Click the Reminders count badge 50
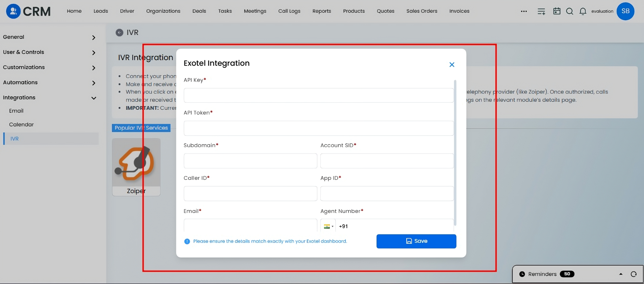Screen dimensions: 644x284 [567, 274]
